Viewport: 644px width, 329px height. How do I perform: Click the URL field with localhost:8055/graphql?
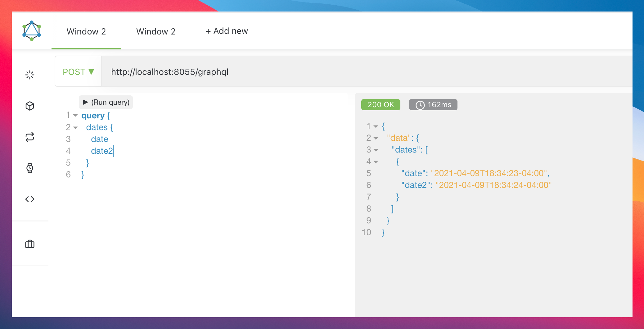(367, 72)
